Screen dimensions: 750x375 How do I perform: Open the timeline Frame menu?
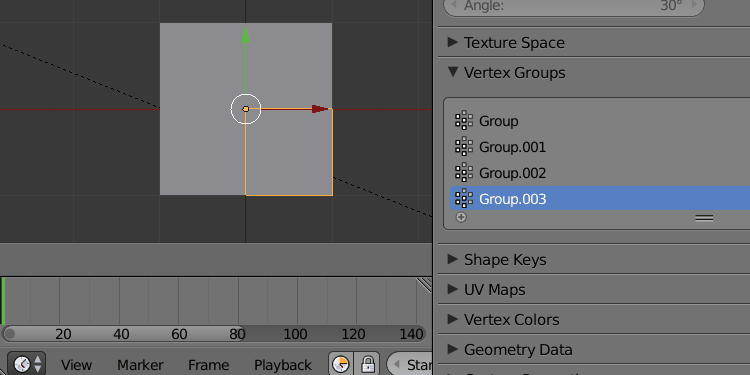click(x=208, y=365)
